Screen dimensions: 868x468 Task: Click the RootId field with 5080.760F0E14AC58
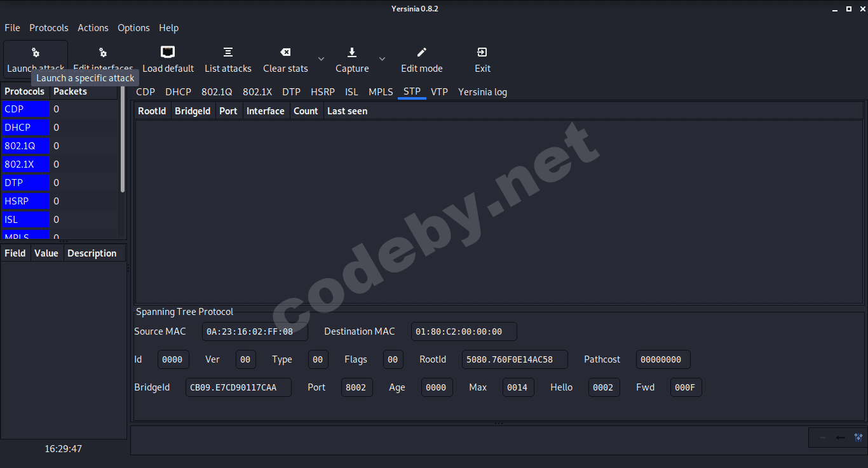tap(515, 359)
